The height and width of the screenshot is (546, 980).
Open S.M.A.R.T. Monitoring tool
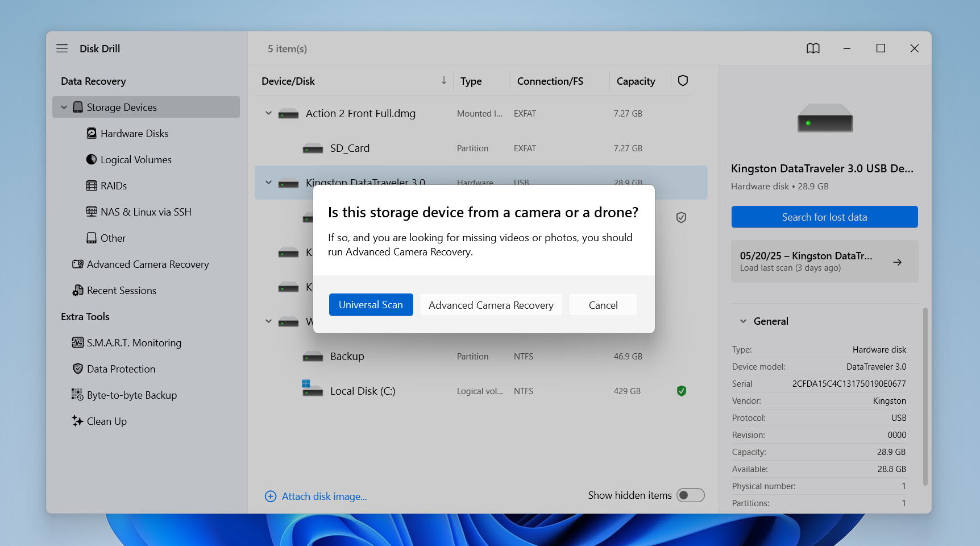coord(134,342)
